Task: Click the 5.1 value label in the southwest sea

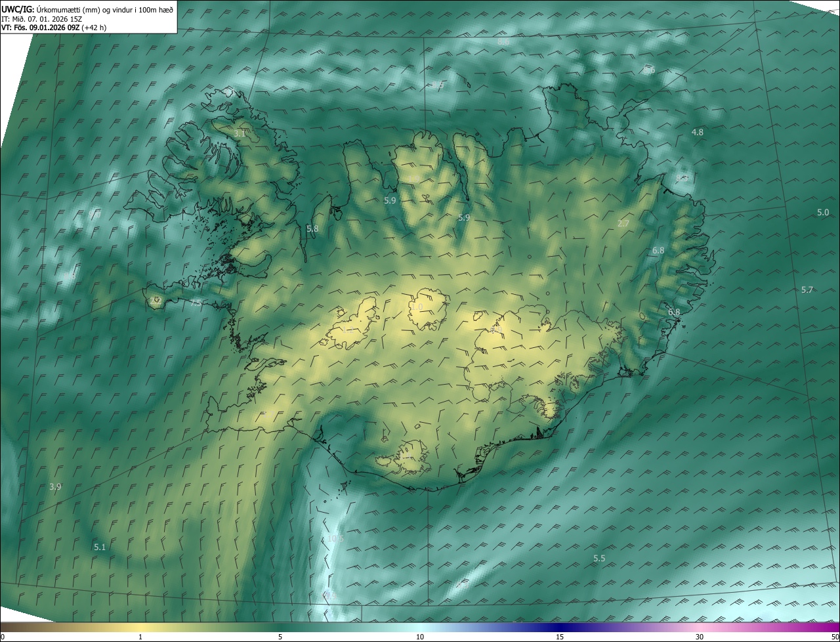Action: (100, 546)
